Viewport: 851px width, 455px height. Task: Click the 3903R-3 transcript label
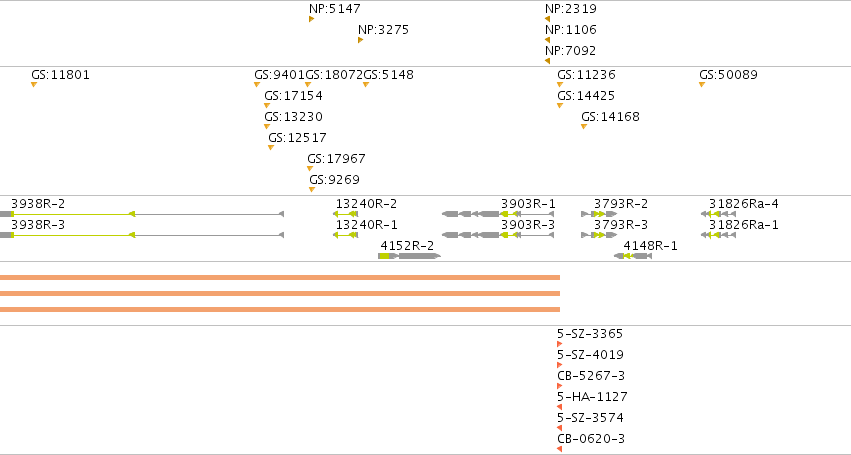(528, 225)
